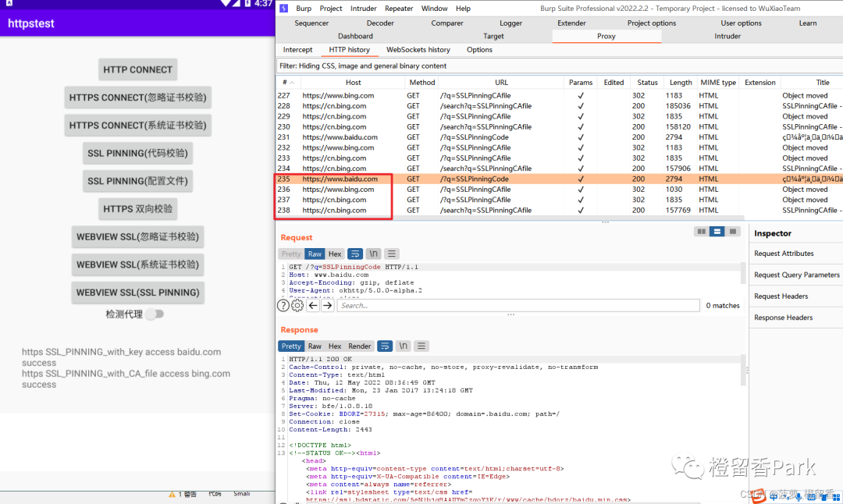The width and height of the screenshot is (843, 504).
Task: Tap the SSL PINNING(代码校验) button
Action: pyautogui.click(x=137, y=153)
